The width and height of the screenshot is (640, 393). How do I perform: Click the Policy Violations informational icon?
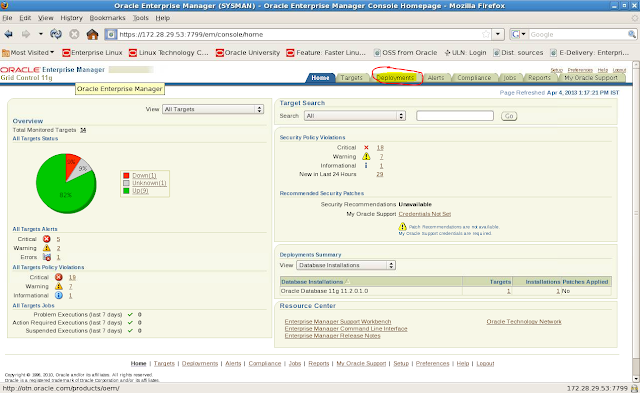[59, 295]
